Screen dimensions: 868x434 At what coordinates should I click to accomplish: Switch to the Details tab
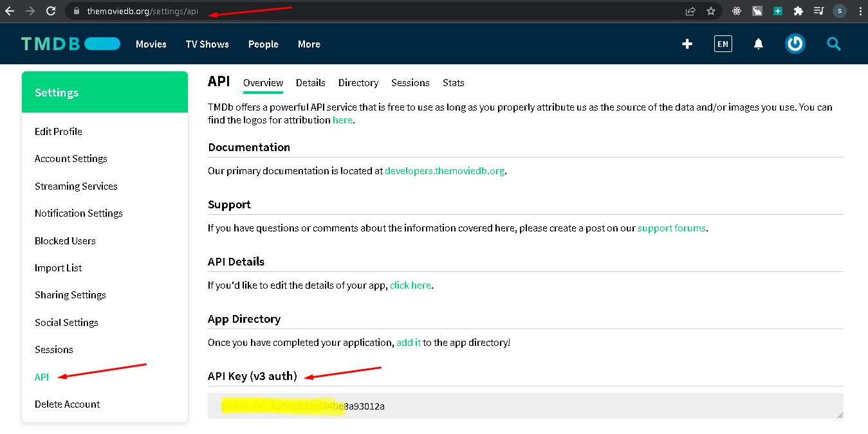[310, 83]
